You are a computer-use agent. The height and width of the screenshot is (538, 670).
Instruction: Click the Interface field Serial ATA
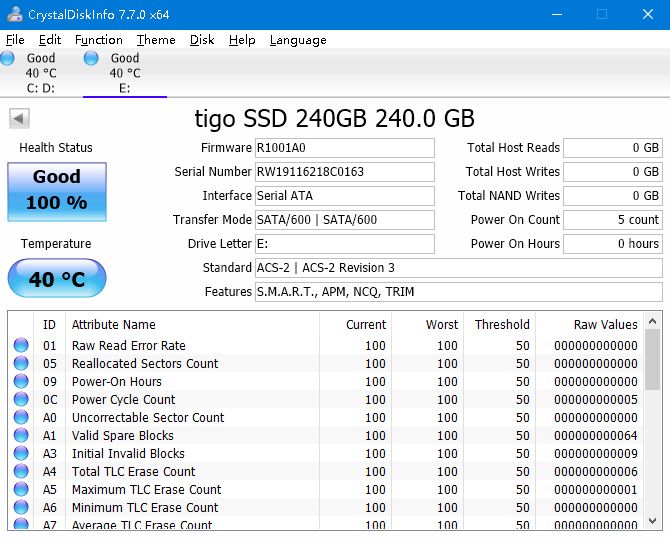[345, 196]
